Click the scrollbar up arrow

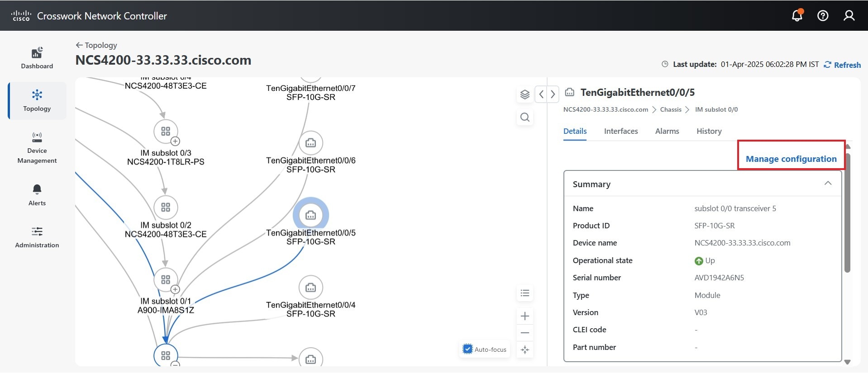click(x=848, y=146)
